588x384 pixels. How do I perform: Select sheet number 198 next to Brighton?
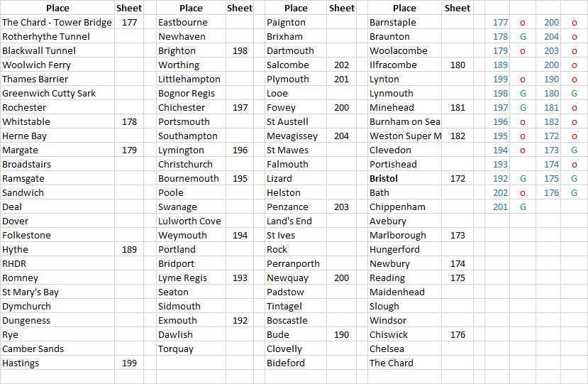[240, 50]
